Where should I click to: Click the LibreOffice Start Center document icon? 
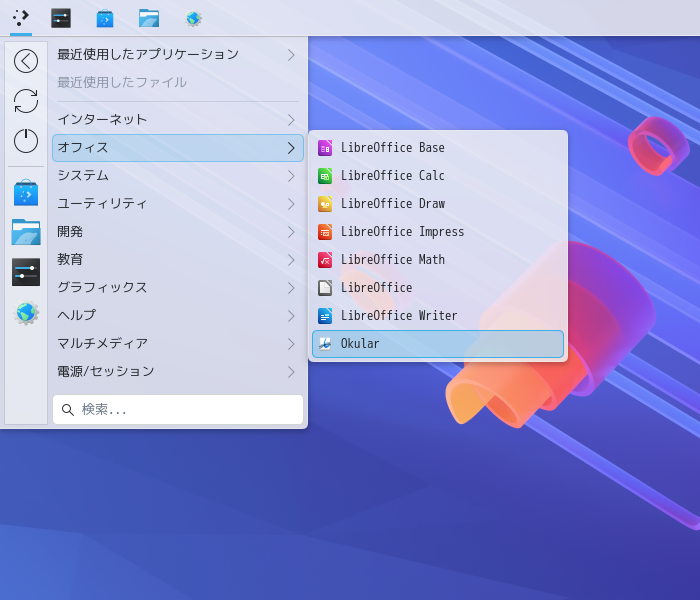(x=325, y=288)
